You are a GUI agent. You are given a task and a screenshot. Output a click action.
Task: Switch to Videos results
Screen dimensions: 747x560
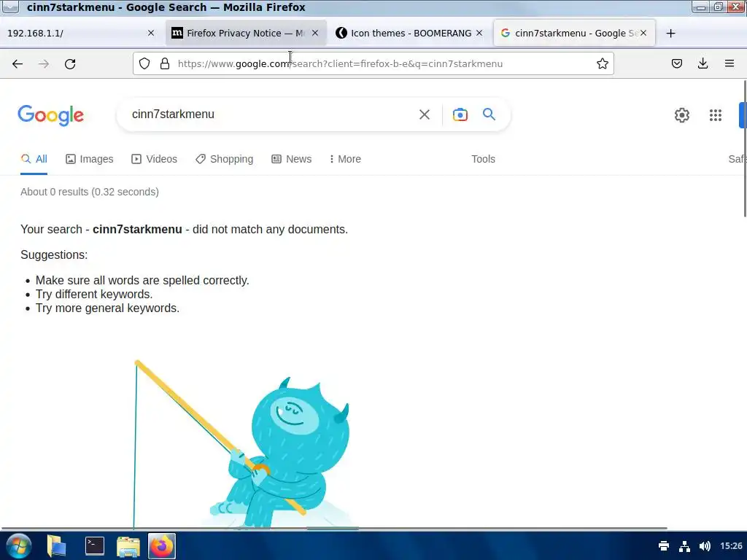coord(155,159)
